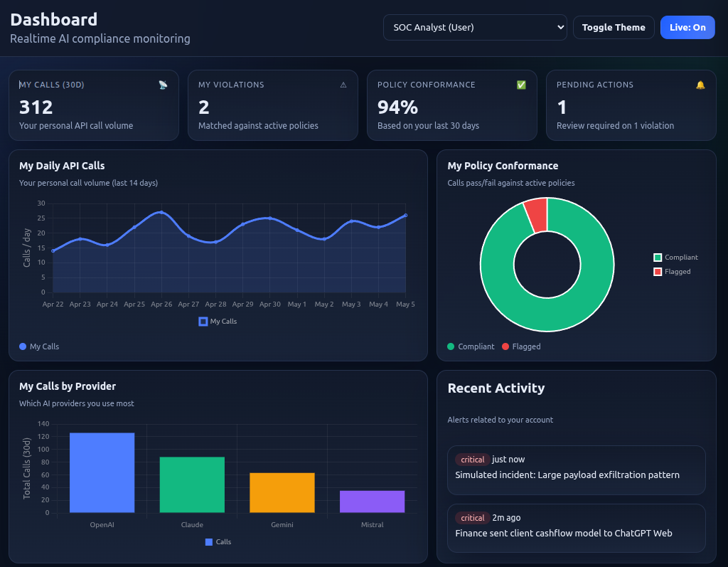Image resolution: width=728 pixels, height=567 pixels.
Task: Click the OpenAI x-axis label
Action: click(x=102, y=525)
